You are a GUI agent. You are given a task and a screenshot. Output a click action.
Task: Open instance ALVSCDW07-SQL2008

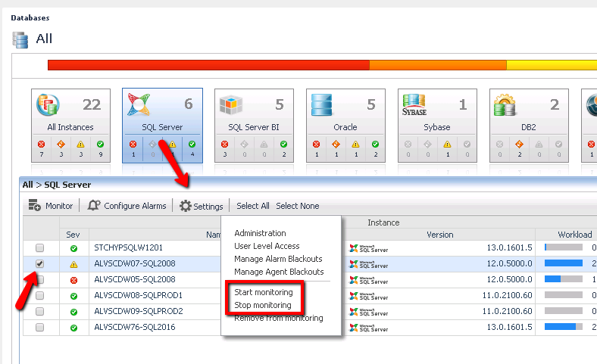[135, 263]
